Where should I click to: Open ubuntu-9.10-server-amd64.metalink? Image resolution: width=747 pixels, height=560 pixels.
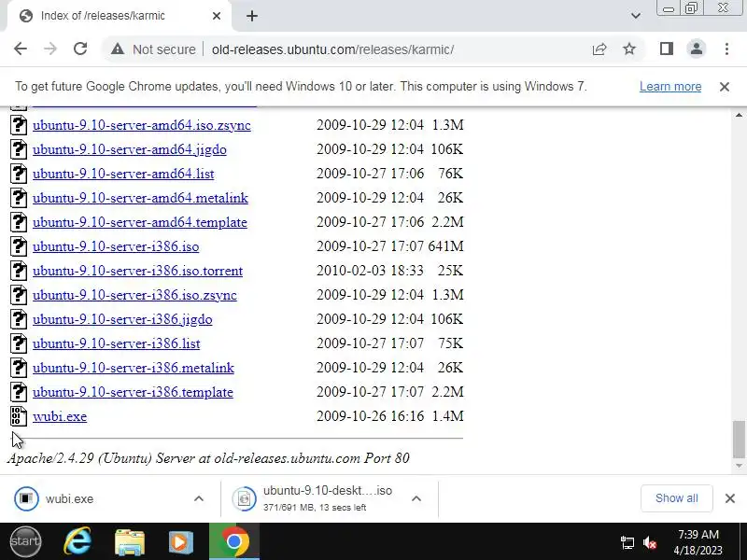tap(140, 198)
